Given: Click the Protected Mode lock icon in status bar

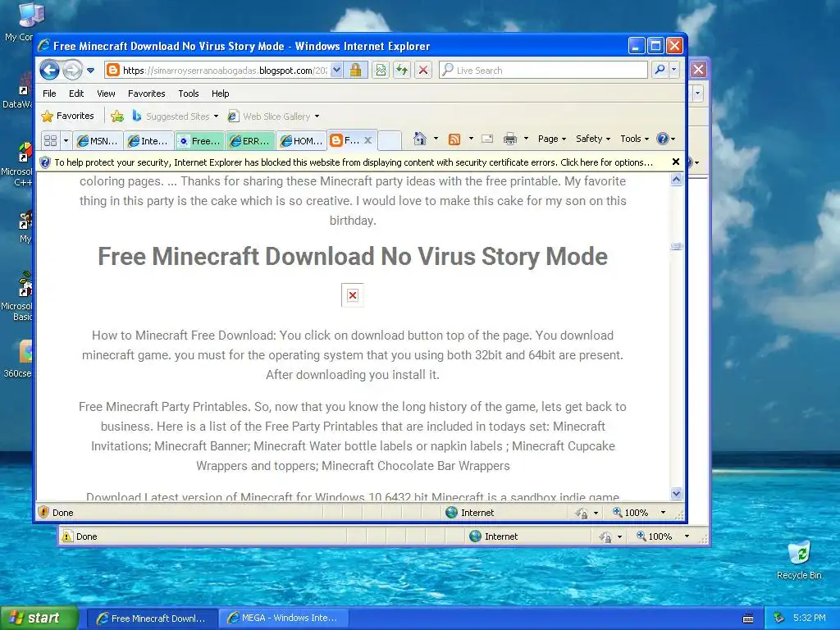Looking at the screenshot, I should (x=582, y=514).
